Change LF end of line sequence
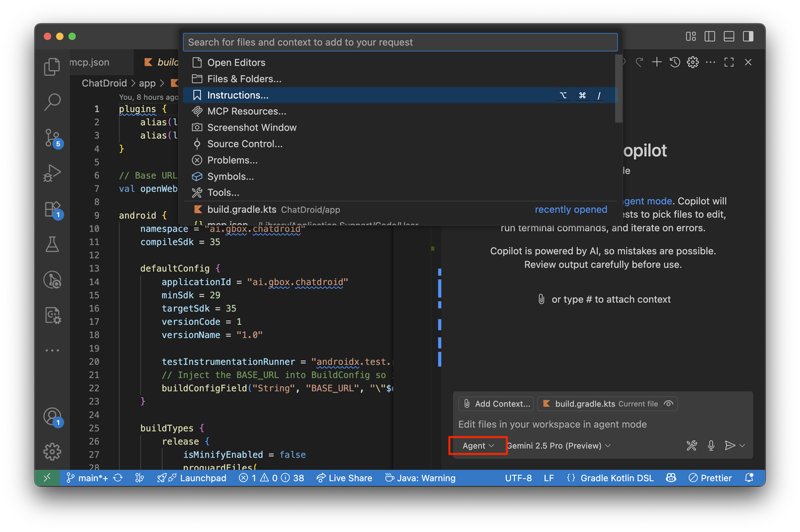 (549, 478)
